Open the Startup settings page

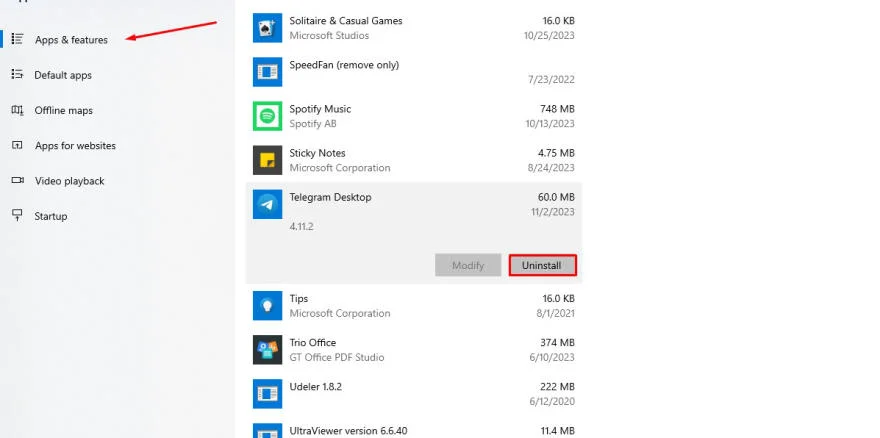click(x=50, y=216)
